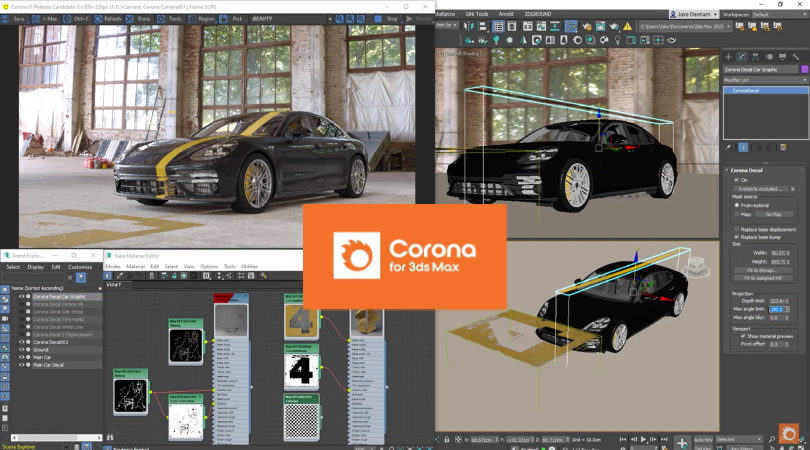Click the purple object color swatch

[804, 69]
